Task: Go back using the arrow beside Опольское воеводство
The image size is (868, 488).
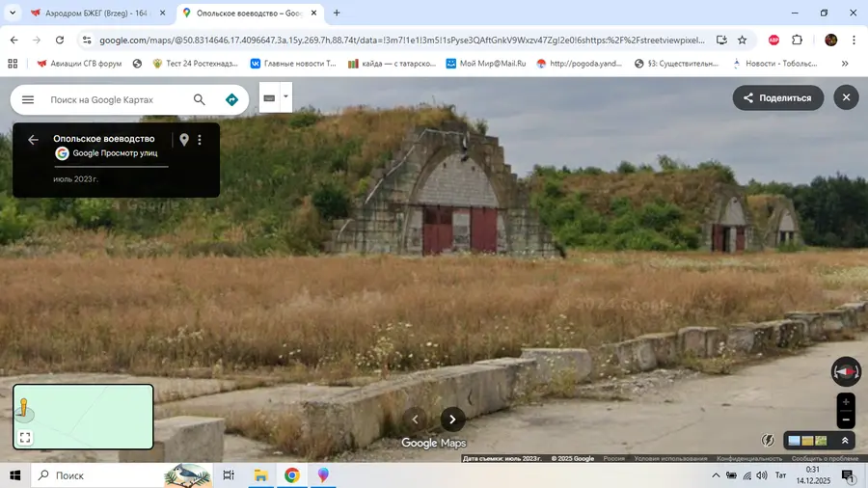Action: coord(33,140)
